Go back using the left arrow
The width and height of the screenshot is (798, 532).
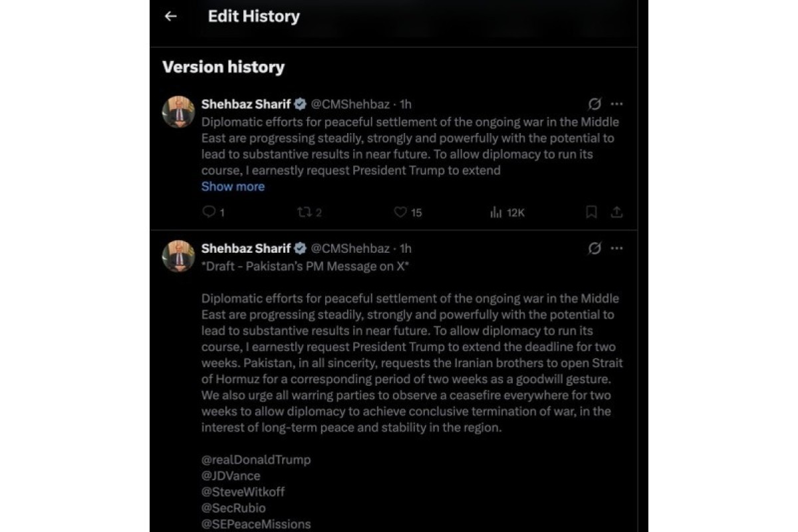point(171,17)
